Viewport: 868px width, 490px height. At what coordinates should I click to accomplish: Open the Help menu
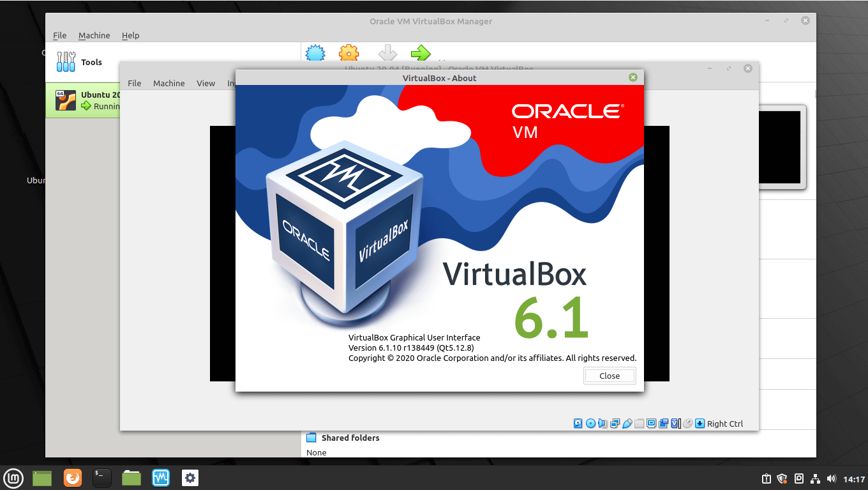pyautogui.click(x=130, y=35)
